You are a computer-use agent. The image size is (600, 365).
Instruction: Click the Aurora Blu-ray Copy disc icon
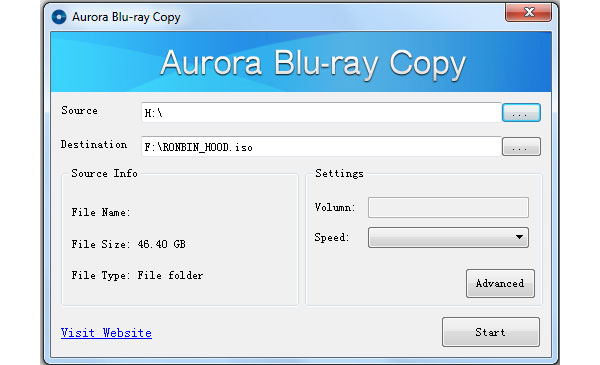pyautogui.click(x=59, y=17)
